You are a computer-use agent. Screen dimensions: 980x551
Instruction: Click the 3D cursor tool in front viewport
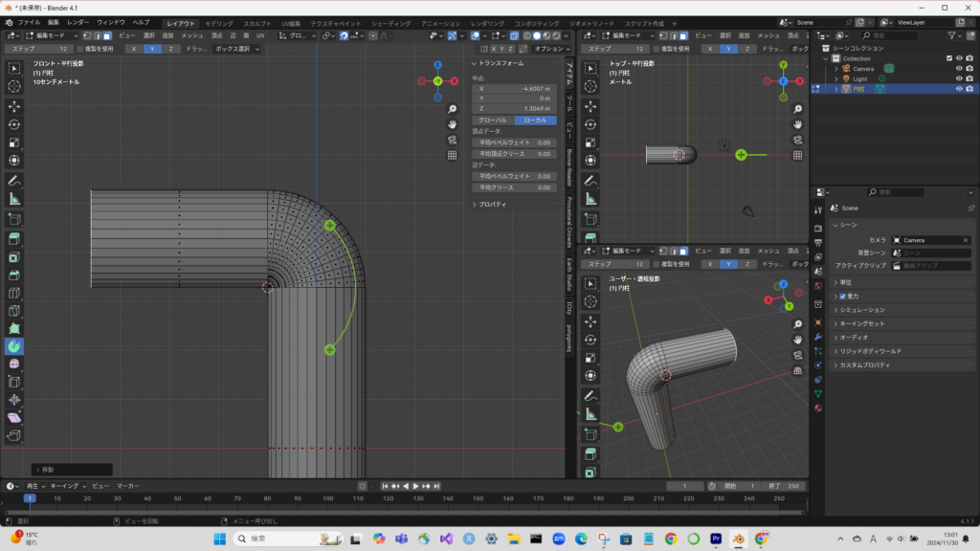point(14,86)
